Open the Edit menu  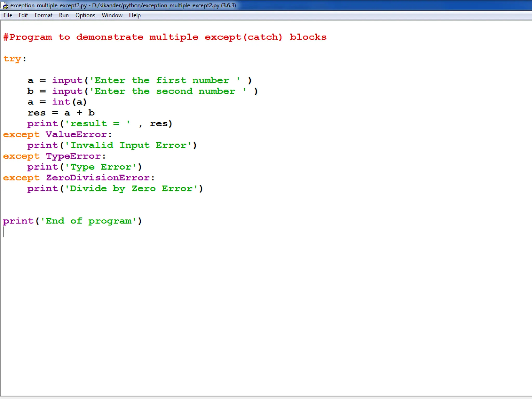coord(23,15)
